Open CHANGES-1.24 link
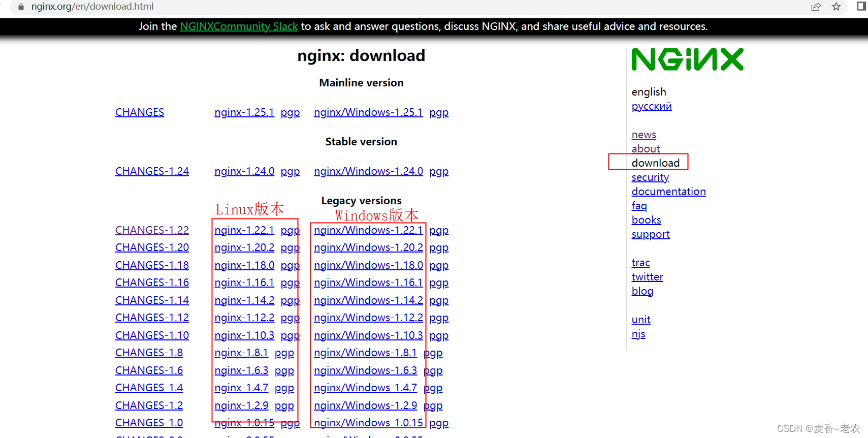 pyautogui.click(x=152, y=171)
